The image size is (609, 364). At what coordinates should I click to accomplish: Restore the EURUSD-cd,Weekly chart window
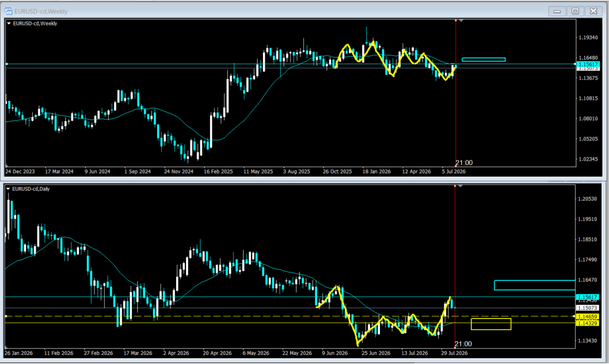(575, 11)
